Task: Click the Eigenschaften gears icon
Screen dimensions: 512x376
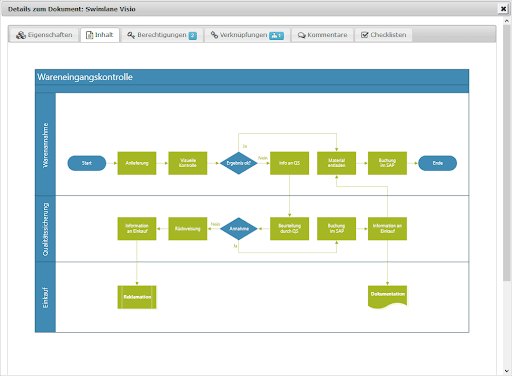Action: click(x=21, y=35)
